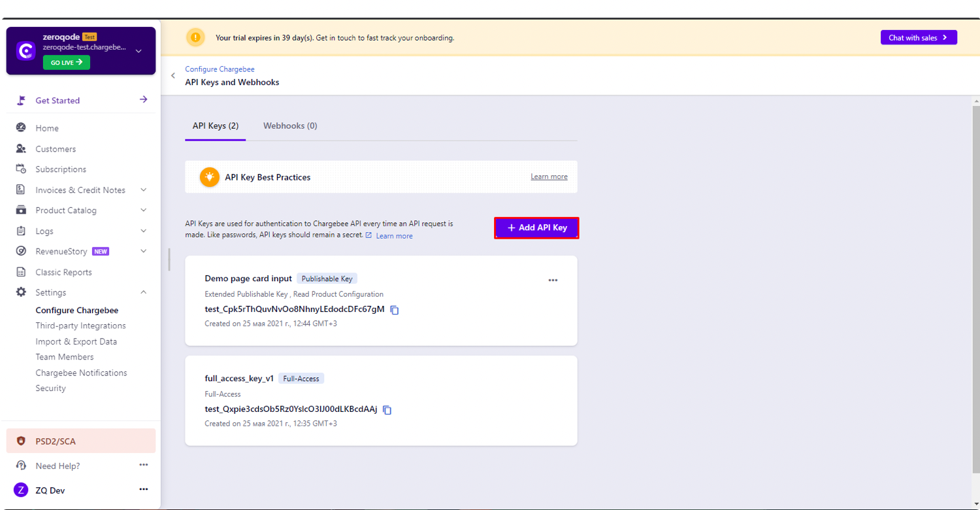
Task: Open Classic Reports
Action: [63, 273]
